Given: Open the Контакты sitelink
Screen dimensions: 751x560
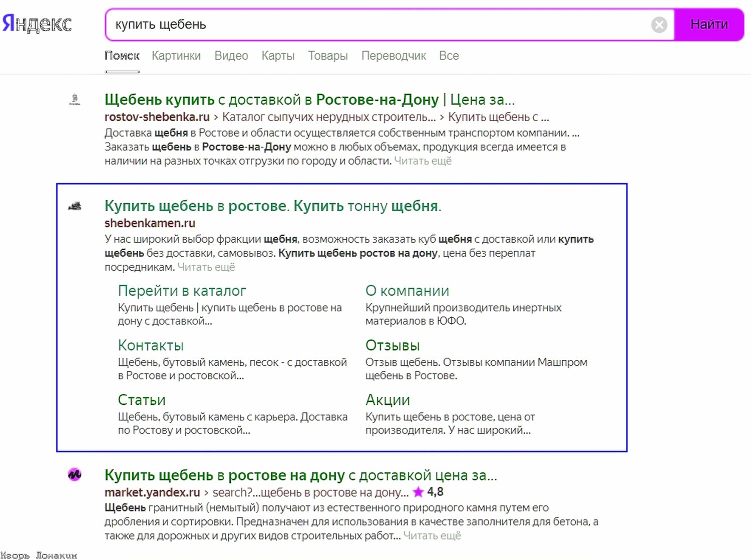Looking at the screenshot, I should coord(151,345).
